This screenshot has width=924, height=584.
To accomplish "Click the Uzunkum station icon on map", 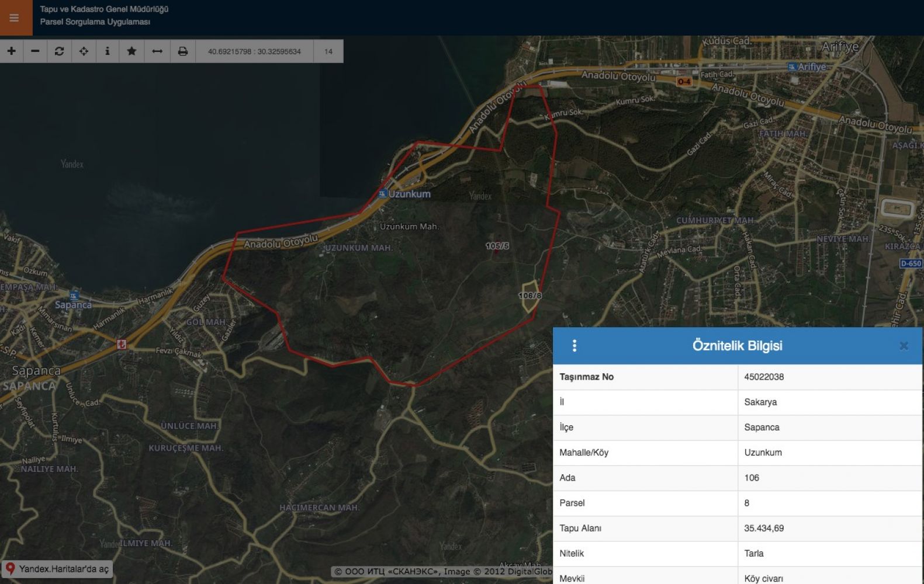I will [382, 194].
